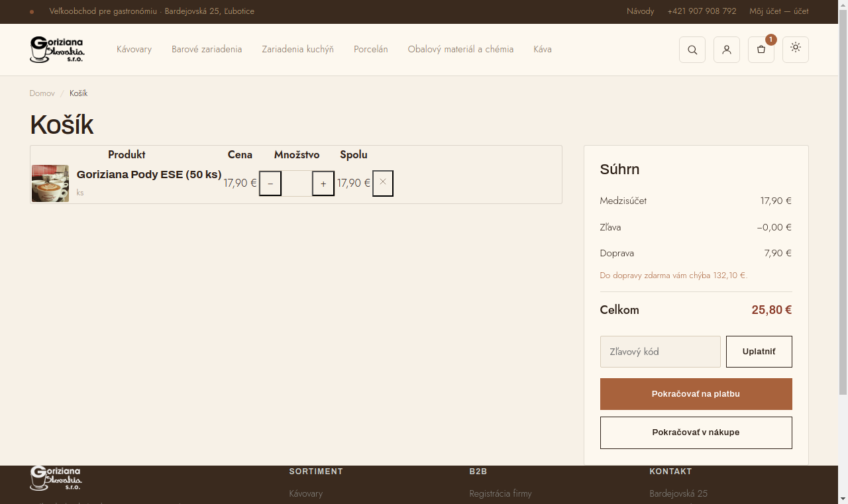Remove Goriziana Pody ESE from cart
The width and height of the screenshot is (848, 504).
383,183
